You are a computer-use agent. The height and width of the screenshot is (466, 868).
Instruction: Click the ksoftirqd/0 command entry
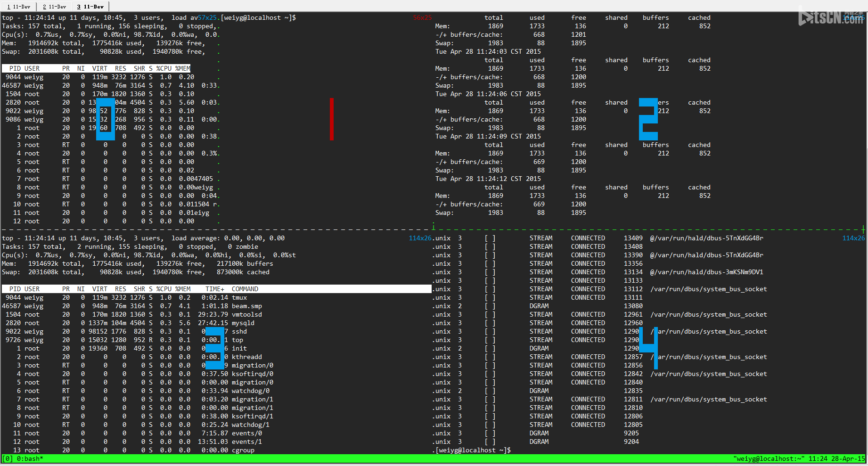click(253, 374)
